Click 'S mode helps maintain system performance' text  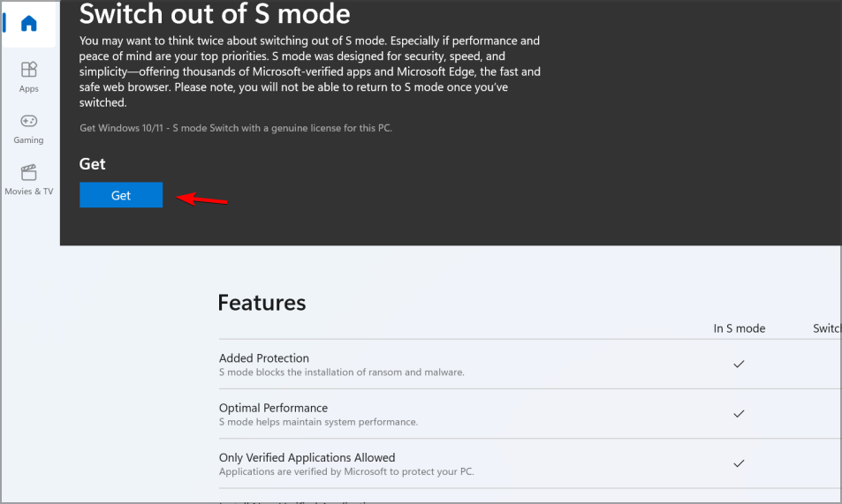pos(318,422)
